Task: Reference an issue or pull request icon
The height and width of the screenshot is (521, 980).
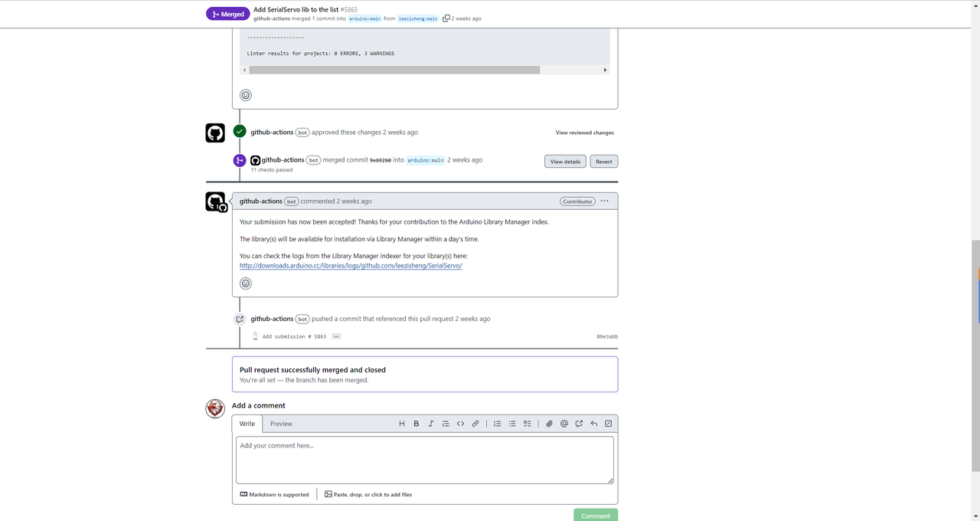Action: (x=579, y=424)
